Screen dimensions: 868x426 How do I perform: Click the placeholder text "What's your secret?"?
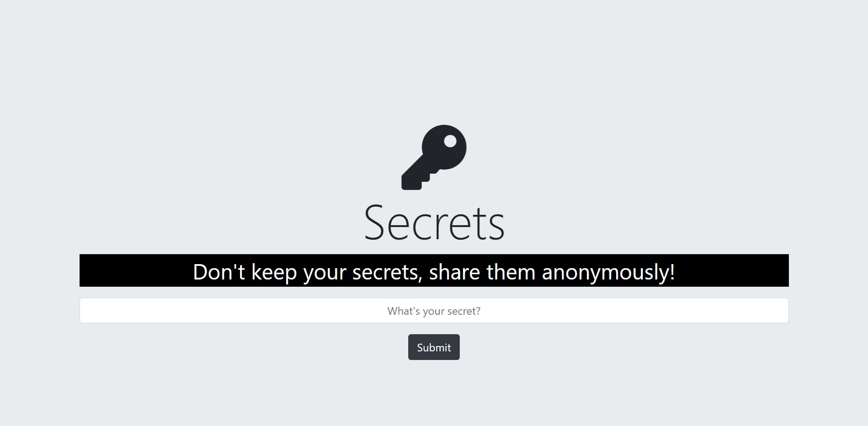(x=434, y=311)
